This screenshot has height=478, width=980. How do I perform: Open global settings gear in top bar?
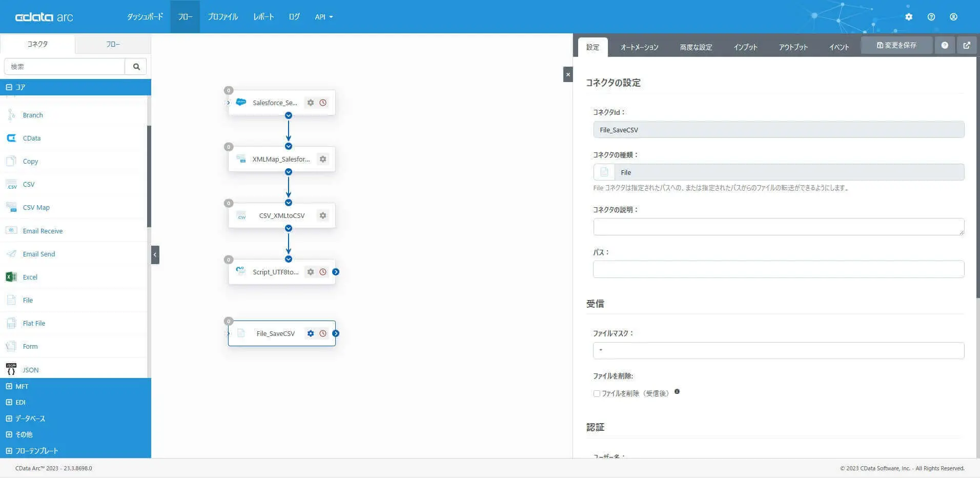(x=909, y=17)
